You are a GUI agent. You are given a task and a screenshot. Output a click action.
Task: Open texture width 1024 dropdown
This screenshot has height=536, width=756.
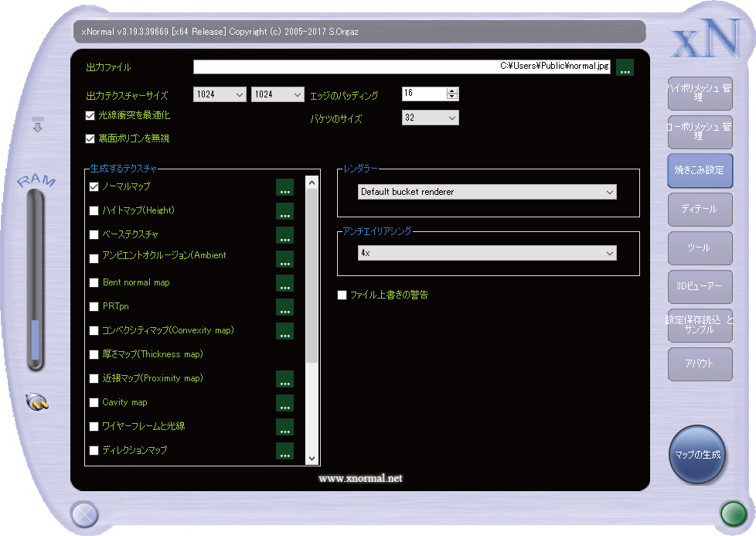pyautogui.click(x=220, y=94)
